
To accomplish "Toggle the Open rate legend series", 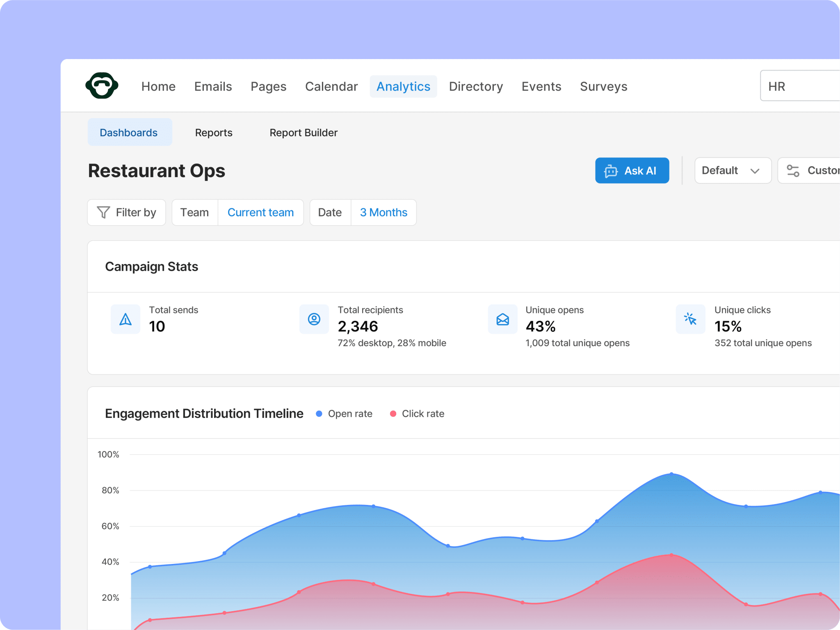I will coord(344,414).
